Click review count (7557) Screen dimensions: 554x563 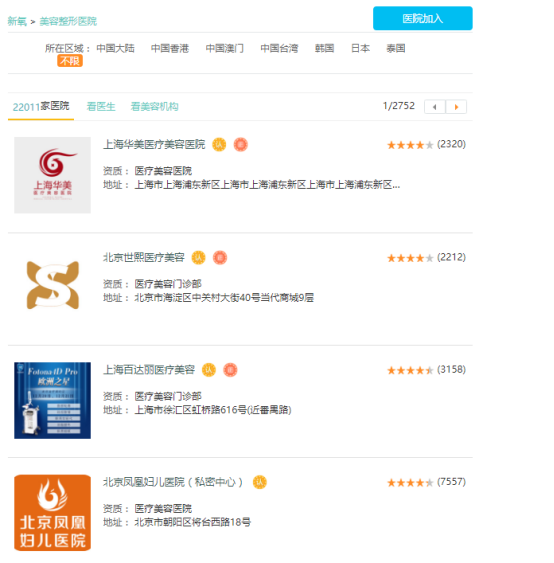click(451, 482)
